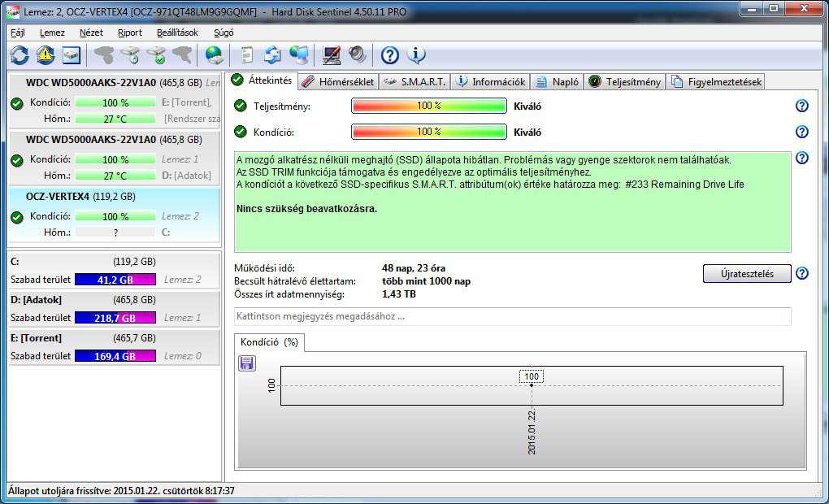
Task: Click the 218,7 GB free space bar
Action: pyautogui.click(x=115, y=318)
